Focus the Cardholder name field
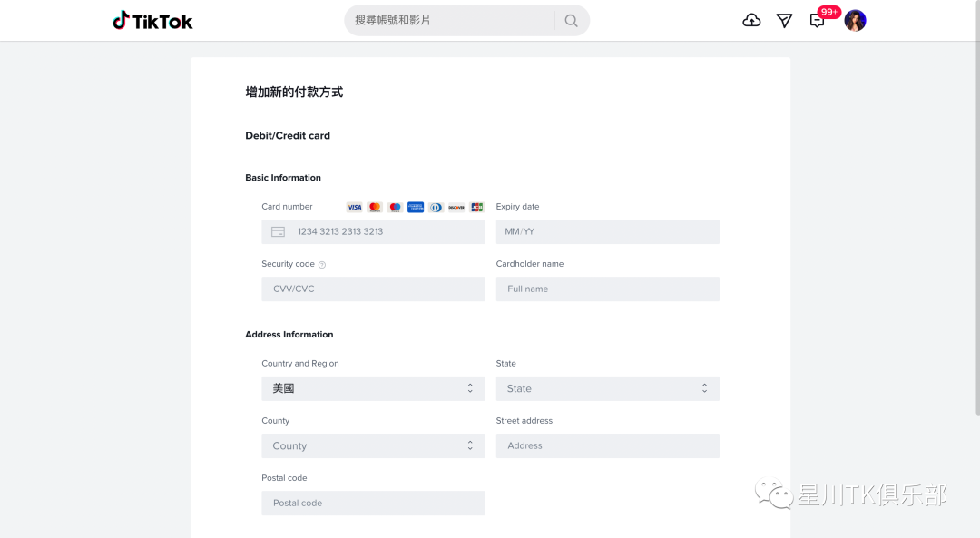 click(607, 289)
